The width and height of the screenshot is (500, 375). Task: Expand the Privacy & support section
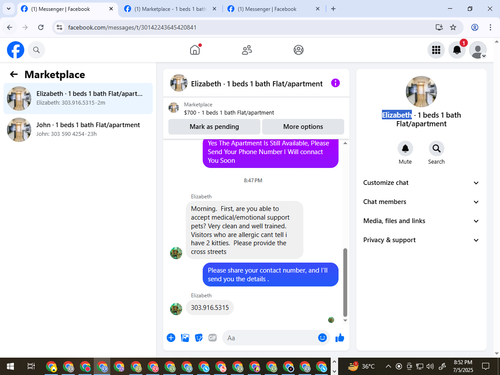point(421,240)
